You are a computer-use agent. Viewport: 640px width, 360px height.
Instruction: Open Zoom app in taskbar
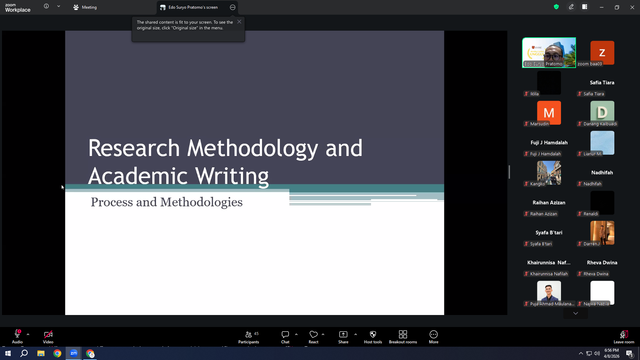(x=74, y=353)
